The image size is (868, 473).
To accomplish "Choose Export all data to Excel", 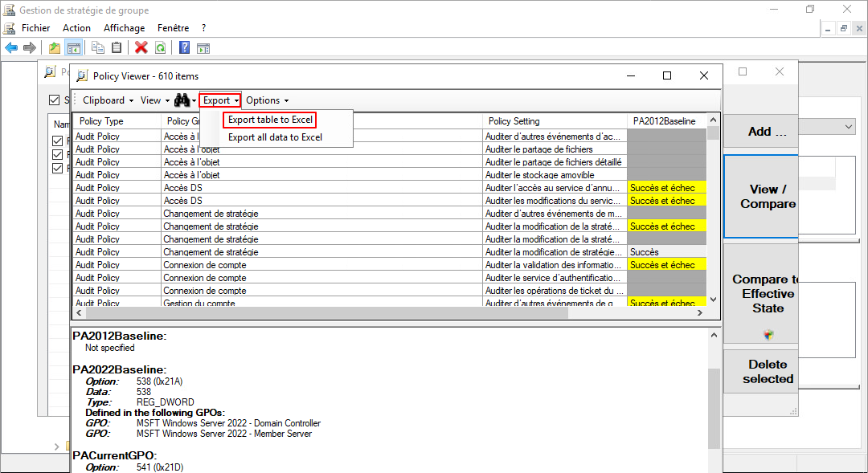I will point(275,137).
